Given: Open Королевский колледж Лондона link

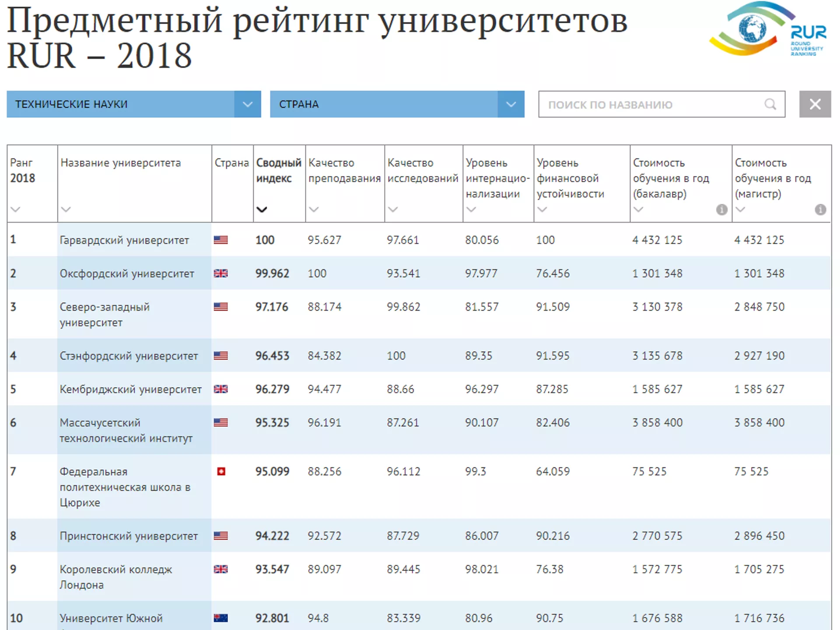Looking at the screenshot, I should click(116, 577).
